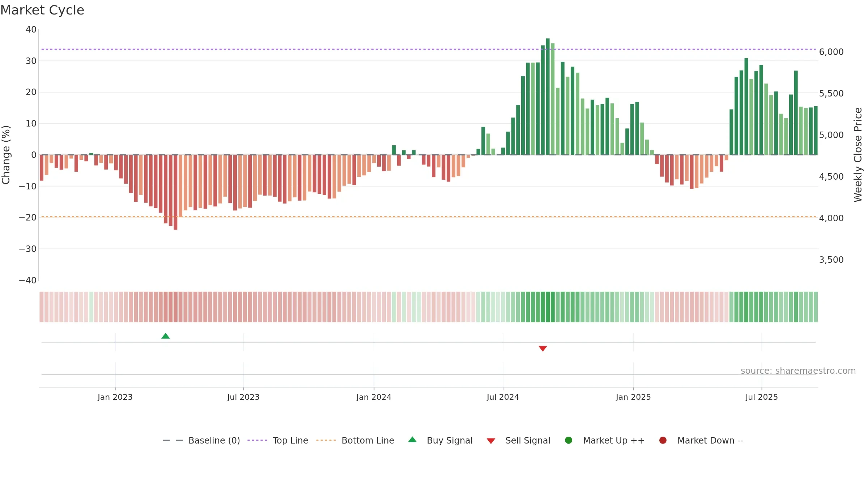
Task: Click the Weekly Close Price axis title
Action: click(858, 155)
